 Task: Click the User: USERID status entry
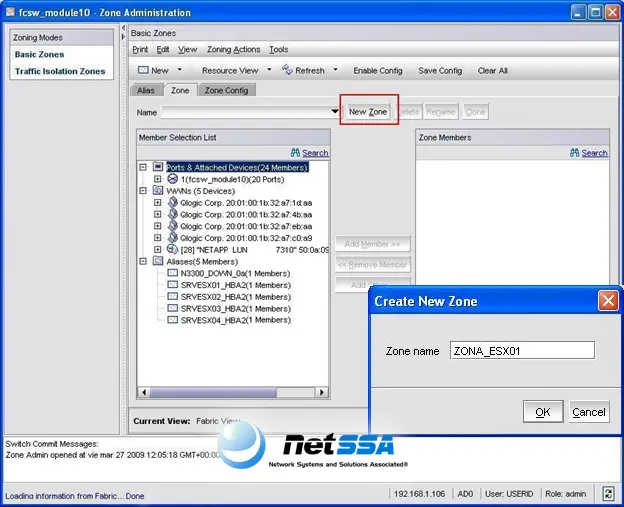point(509,494)
